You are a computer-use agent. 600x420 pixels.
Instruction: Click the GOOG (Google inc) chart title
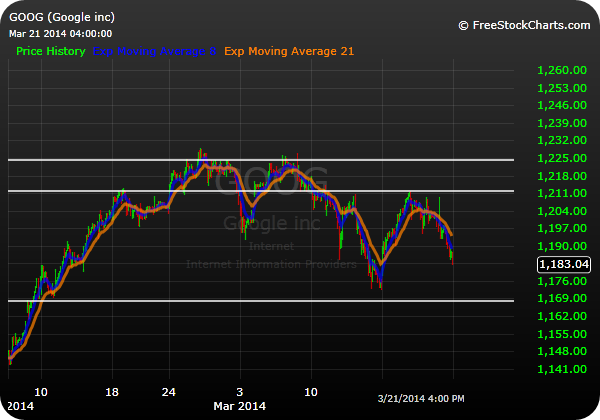coord(61,18)
